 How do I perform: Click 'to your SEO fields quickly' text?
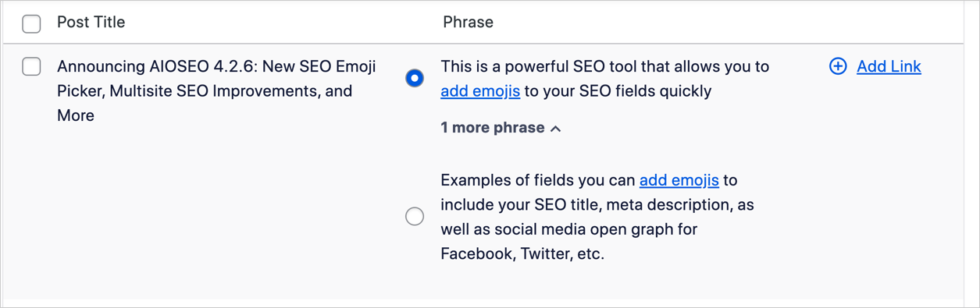coord(618,91)
